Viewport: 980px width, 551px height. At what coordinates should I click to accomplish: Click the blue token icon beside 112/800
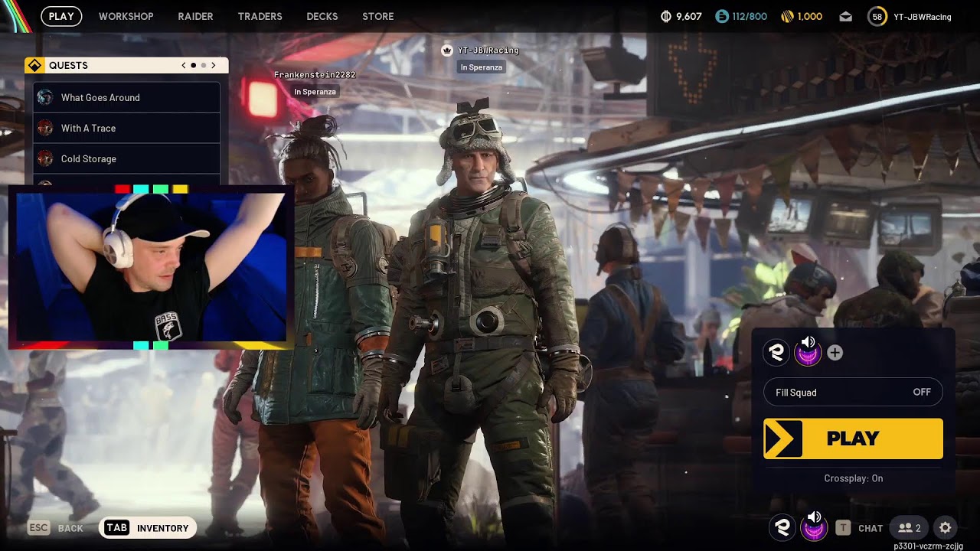pyautogui.click(x=721, y=16)
